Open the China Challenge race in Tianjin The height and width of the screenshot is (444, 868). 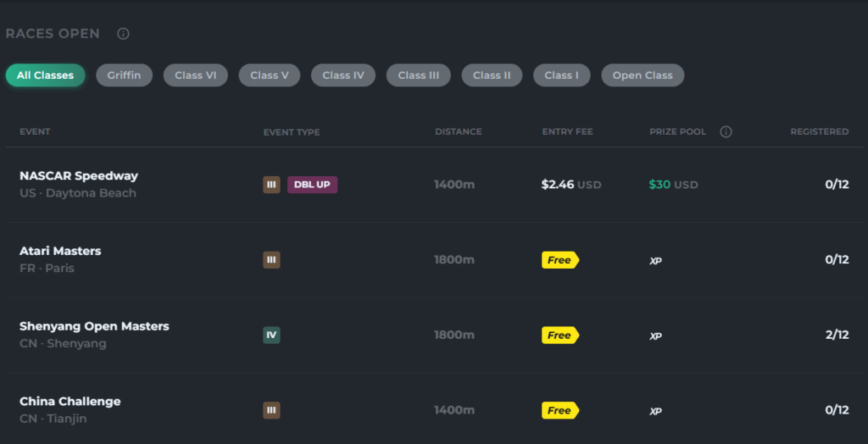(70, 402)
